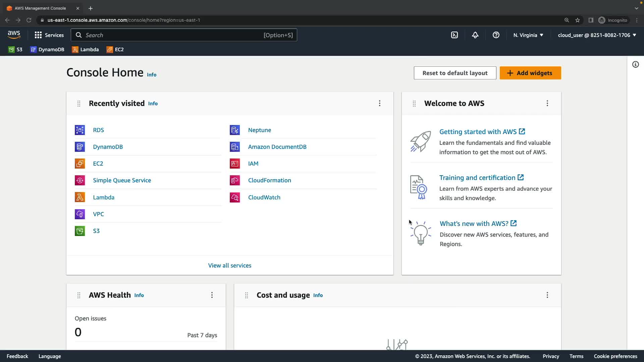
Task: Click the RDS service icon in Recently visited
Action: 80,130
